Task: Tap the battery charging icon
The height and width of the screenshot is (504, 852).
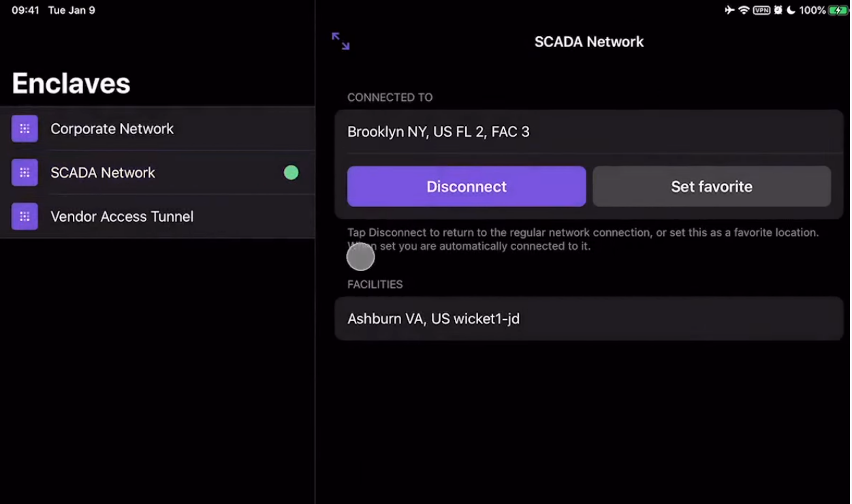Action: tap(838, 10)
